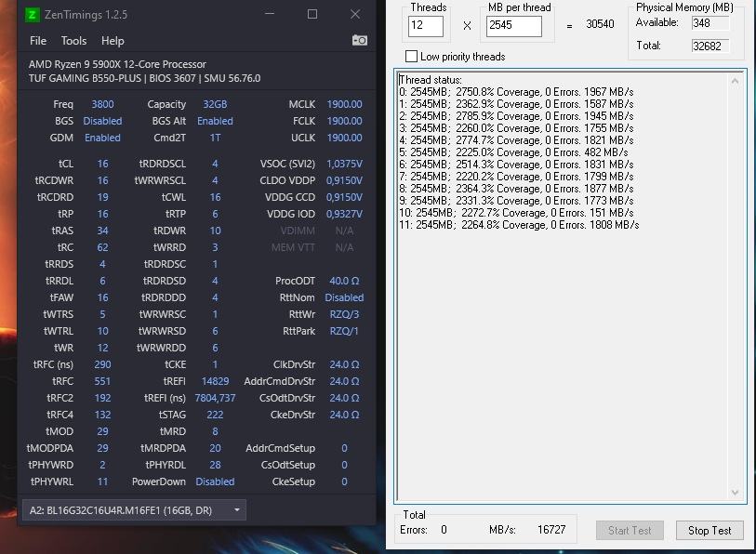Click the AMD Ryzen 9 5900X processor name
Viewport: 756px width, 554px height.
click(x=117, y=64)
